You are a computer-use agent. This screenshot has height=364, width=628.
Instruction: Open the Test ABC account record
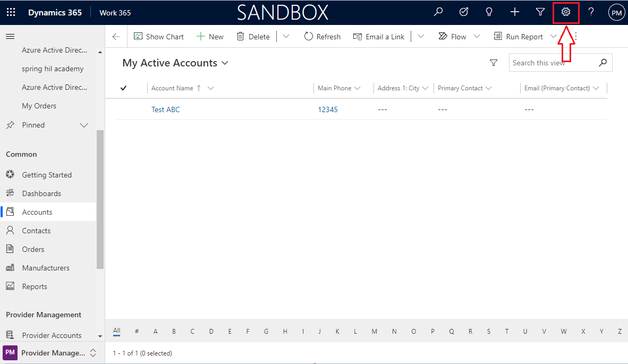(x=165, y=109)
